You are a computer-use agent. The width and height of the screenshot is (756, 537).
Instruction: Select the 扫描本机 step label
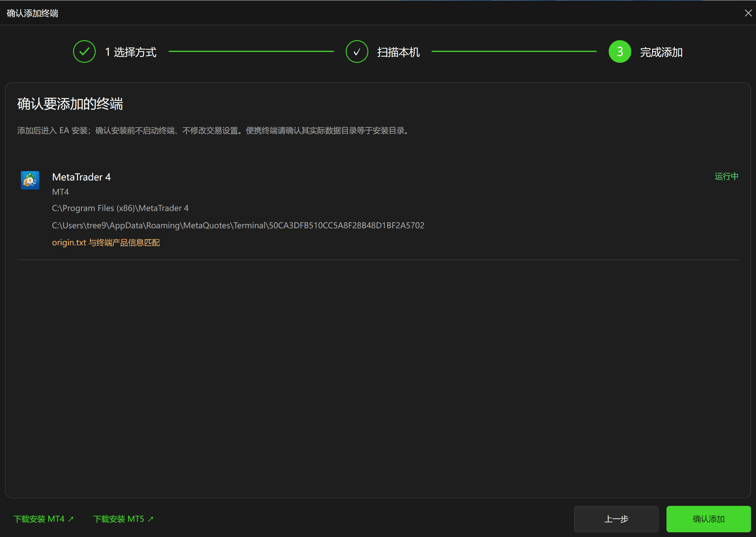[x=399, y=52]
